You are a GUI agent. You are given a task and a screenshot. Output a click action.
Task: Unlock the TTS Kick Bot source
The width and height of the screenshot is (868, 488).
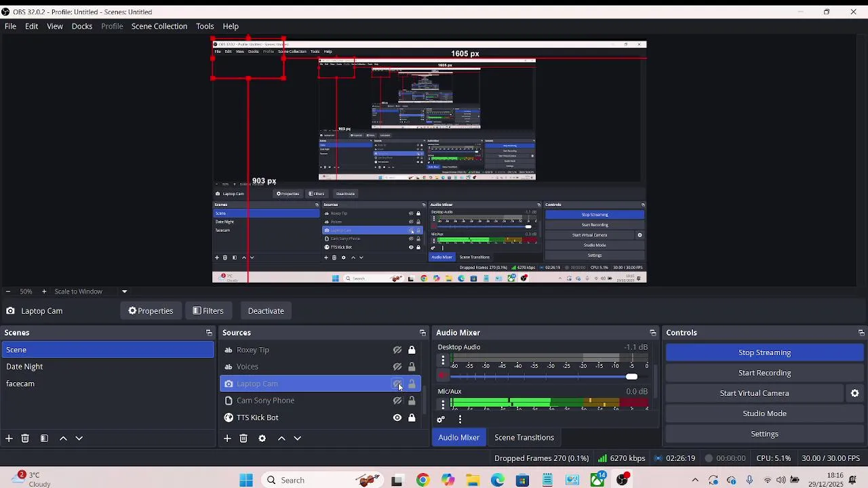tap(412, 418)
